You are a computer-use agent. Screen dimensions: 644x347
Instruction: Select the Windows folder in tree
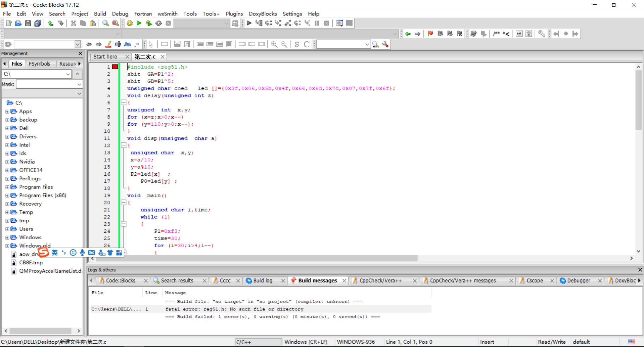tap(30, 237)
